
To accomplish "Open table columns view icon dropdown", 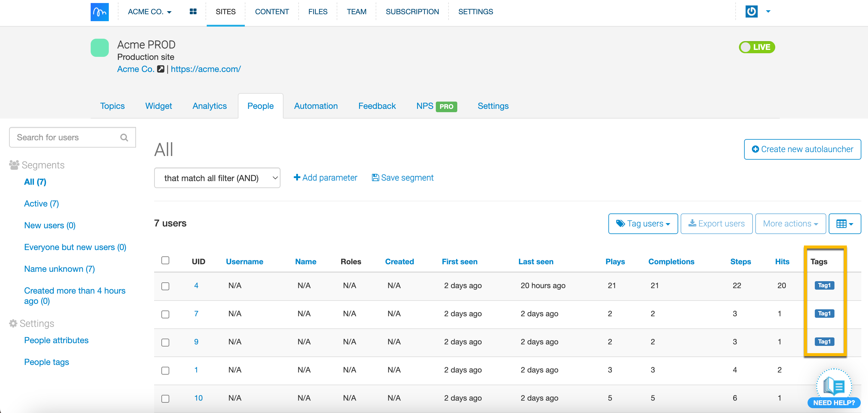I will point(844,223).
